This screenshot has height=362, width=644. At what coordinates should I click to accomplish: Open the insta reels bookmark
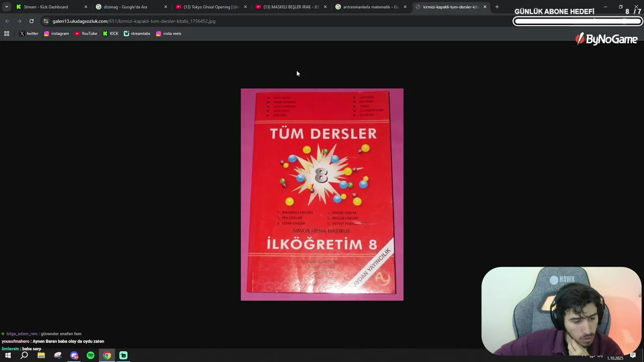[x=169, y=34]
